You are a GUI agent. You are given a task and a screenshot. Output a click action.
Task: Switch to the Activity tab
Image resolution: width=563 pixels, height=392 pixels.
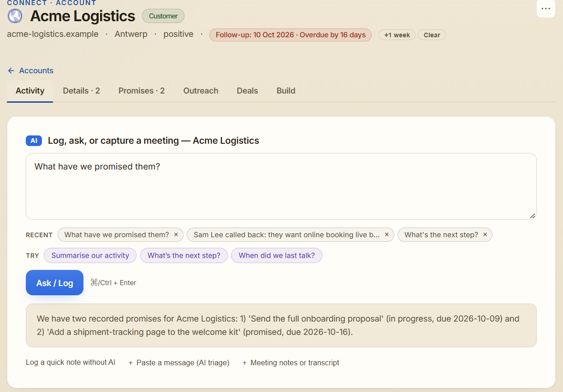click(x=30, y=91)
